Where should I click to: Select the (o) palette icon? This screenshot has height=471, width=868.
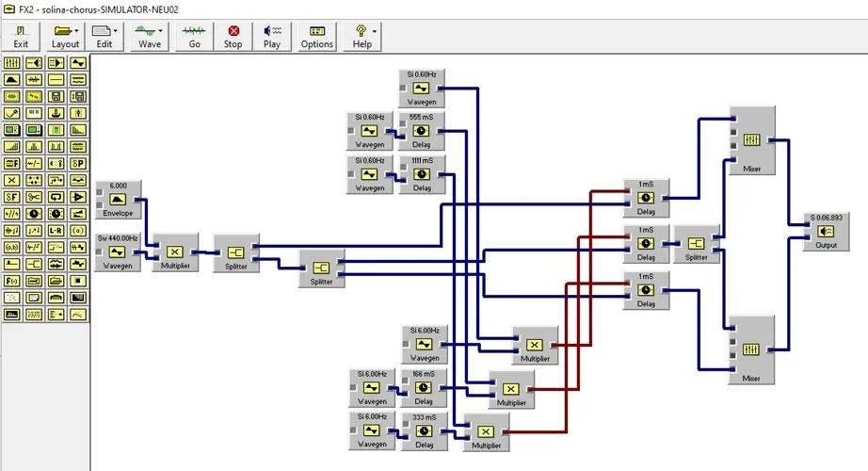pyautogui.click(x=78, y=231)
